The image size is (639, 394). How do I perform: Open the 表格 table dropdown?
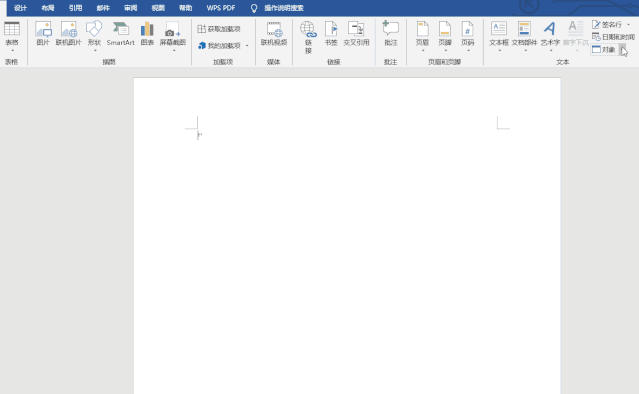click(12, 37)
